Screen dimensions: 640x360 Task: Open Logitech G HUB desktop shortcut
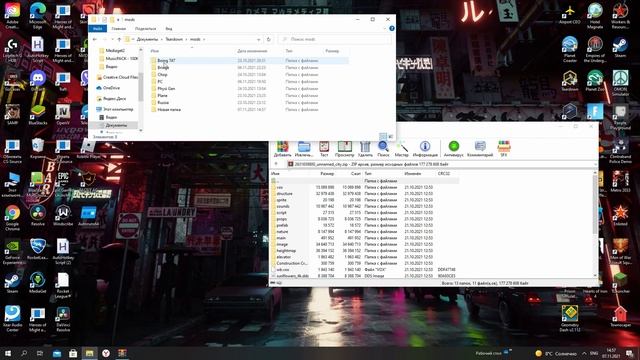tap(12, 50)
